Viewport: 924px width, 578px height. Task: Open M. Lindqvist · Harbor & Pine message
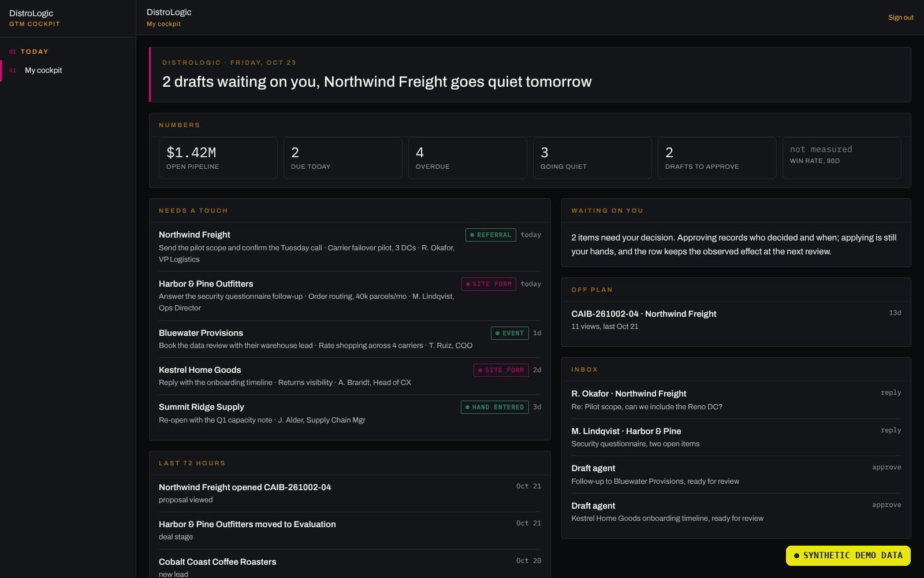click(x=736, y=437)
